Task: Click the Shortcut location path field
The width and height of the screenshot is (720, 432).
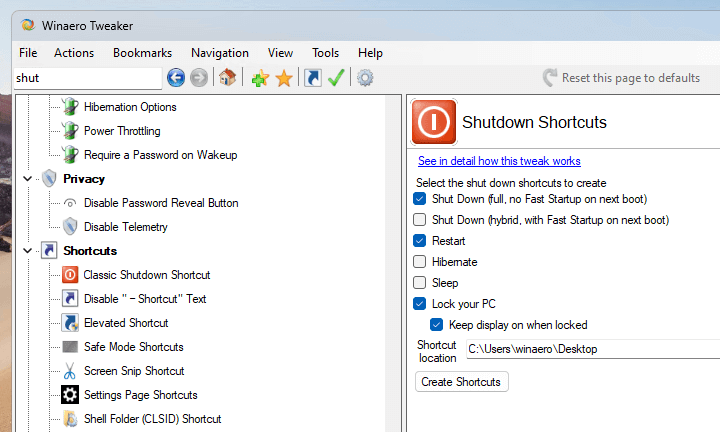Action: tap(592, 349)
